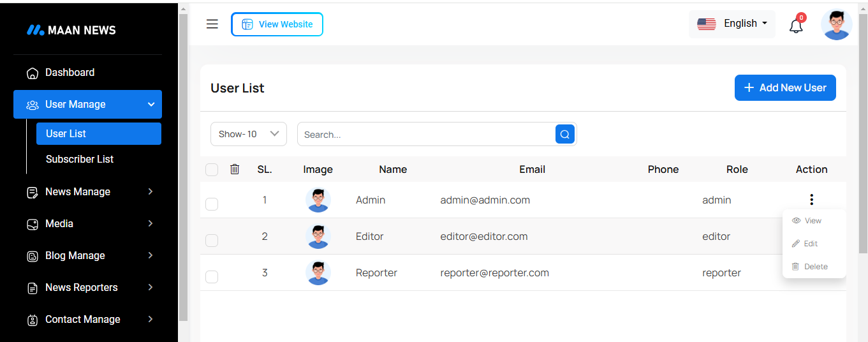Click the profile avatar in the header
Image resolution: width=868 pixels, height=342 pixels.
[x=836, y=25]
